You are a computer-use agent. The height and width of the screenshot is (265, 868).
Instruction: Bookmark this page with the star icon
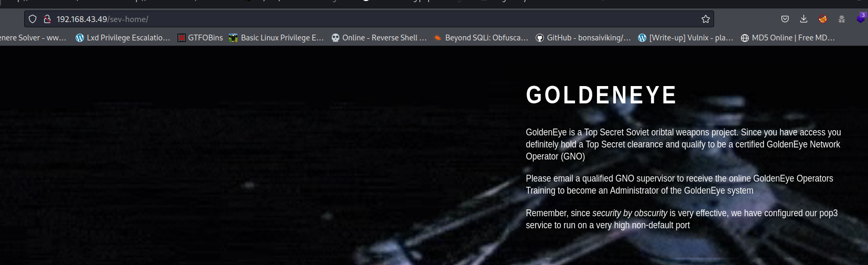(705, 19)
